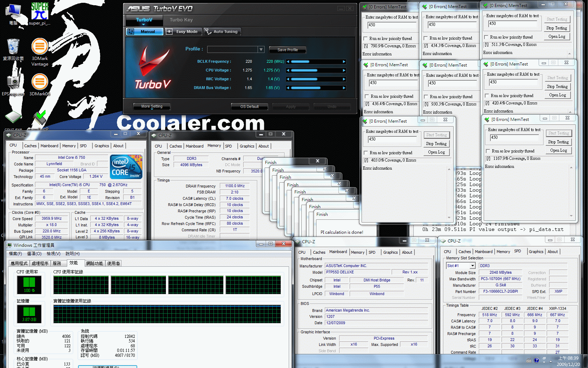Toggle low priority thread in MemTest at 436.4% coverage
The height and width of the screenshot is (368, 588).
coord(367,96)
